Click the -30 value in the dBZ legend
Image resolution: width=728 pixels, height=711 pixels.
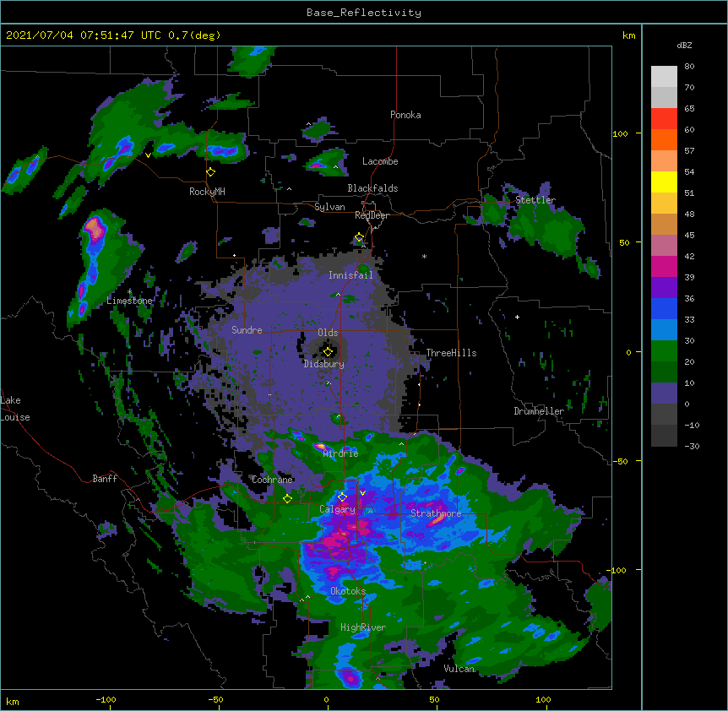tap(692, 447)
